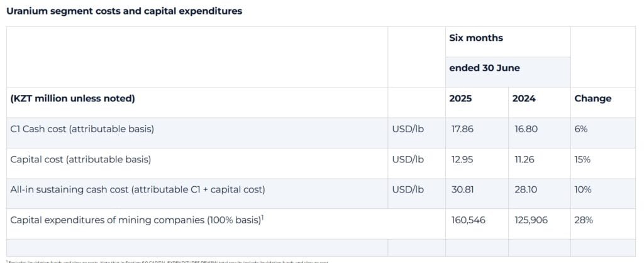Click the 12.95 capital cost value
Image resolution: width=644 pixels, height=263 pixels.
coord(463,160)
